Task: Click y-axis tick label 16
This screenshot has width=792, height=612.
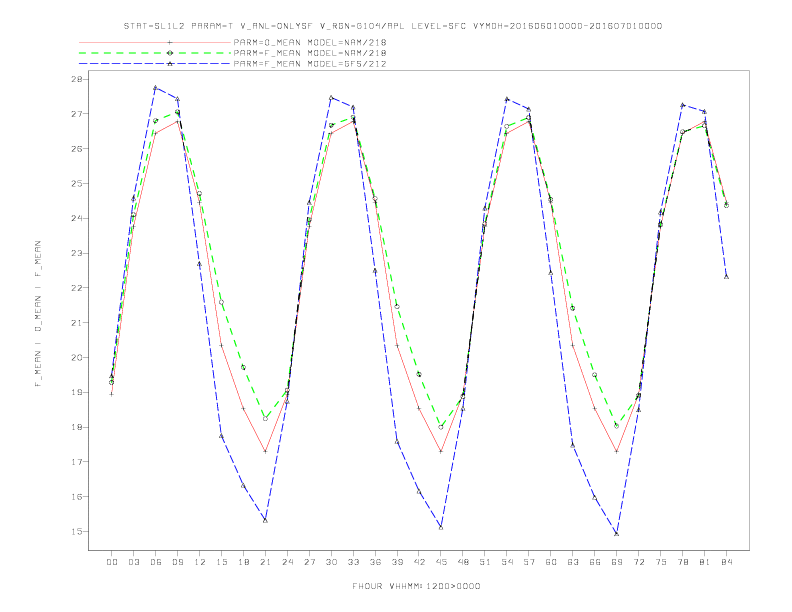Action: click(x=76, y=497)
